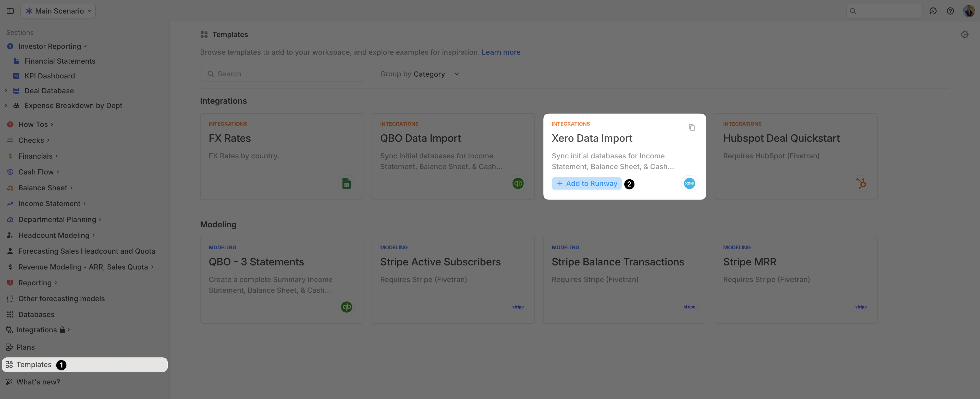Expand the Expense Breakdown by Dept section
This screenshot has width=980, height=399.
pyautogui.click(x=6, y=105)
